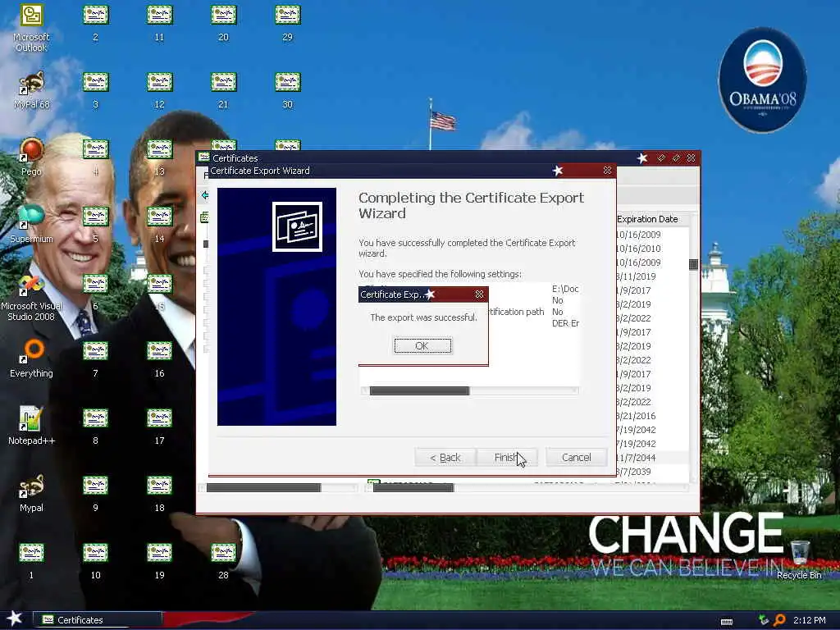840x630 pixels.
Task: Click Cancel in the Certificate Export Wizard
Action: click(577, 458)
